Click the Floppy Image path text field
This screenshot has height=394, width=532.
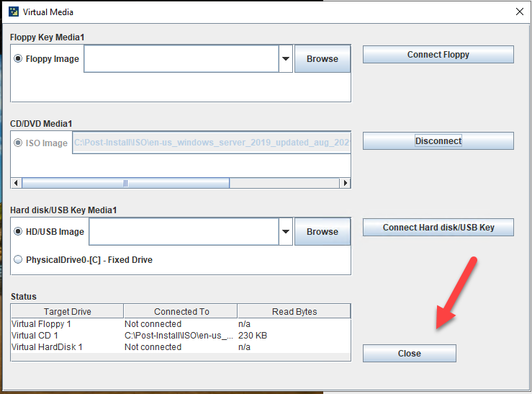[181, 59]
